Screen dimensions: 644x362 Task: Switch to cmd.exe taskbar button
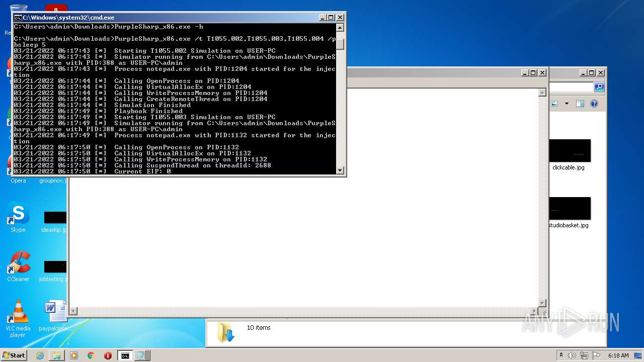pyautogui.click(x=125, y=355)
